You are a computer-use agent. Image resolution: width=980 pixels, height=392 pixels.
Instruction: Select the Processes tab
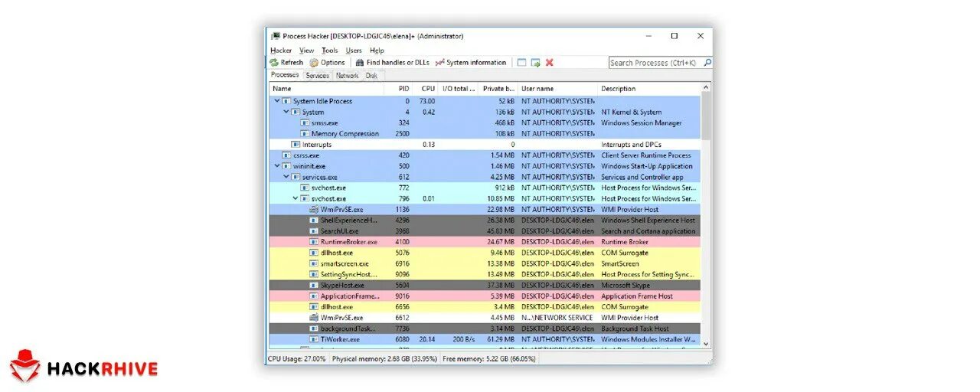pos(285,75)
